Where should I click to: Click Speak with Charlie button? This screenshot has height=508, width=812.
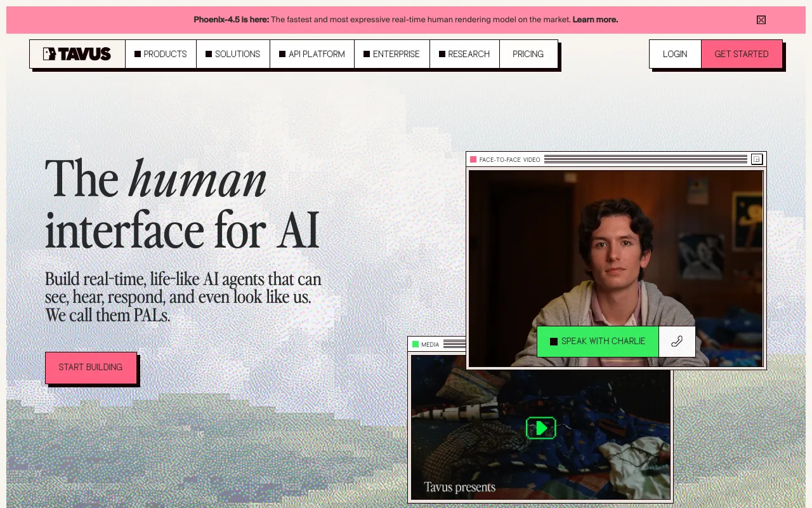click(x=598, y=341)
